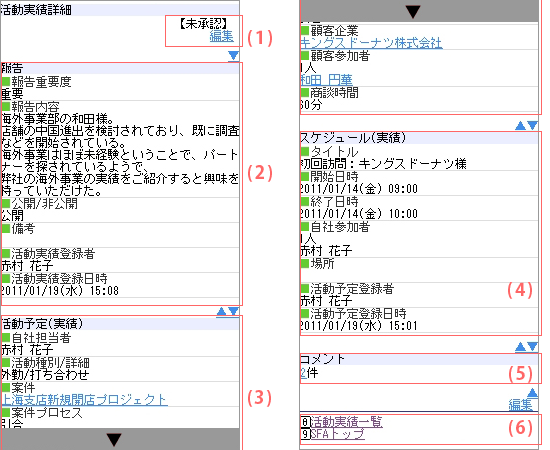The height and width of the screenshot is (450, 550).
Task: Click the up arrow above スケジュール(実績) header
Action: click(521, 126)
